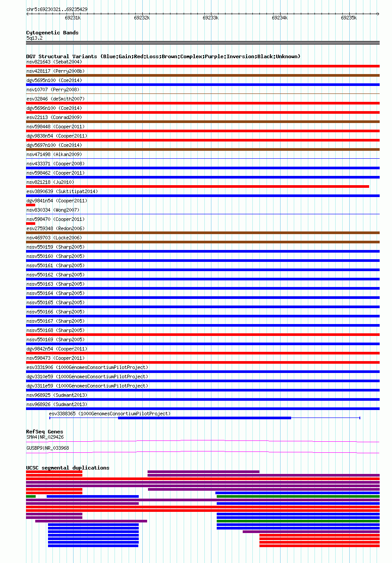This screenshot has width=392, height=563.
Task: Open variant nssv550168 (Sharp2005) label
Action: point(55,330)
